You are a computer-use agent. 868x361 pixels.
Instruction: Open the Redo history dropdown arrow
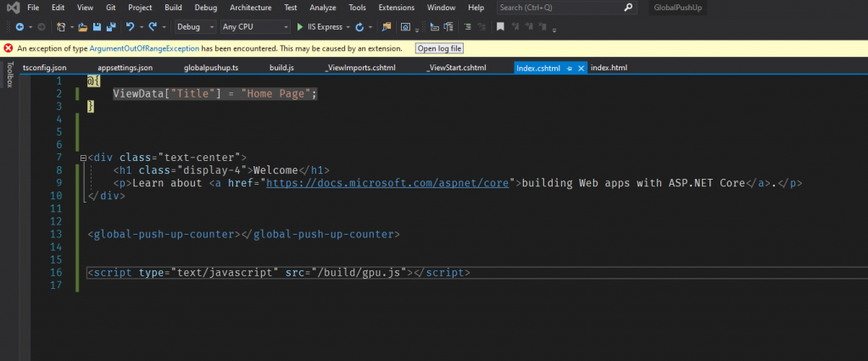click(x=164, y=27)
